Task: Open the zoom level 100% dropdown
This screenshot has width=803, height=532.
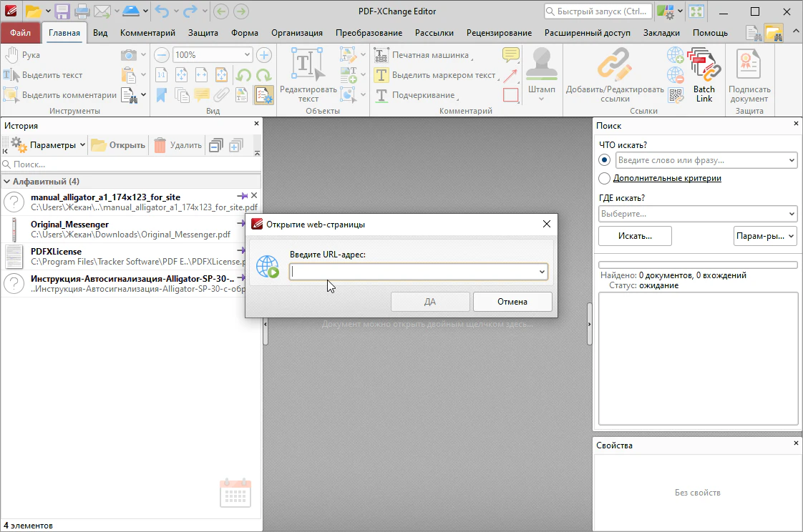Action: click(248, 55)
